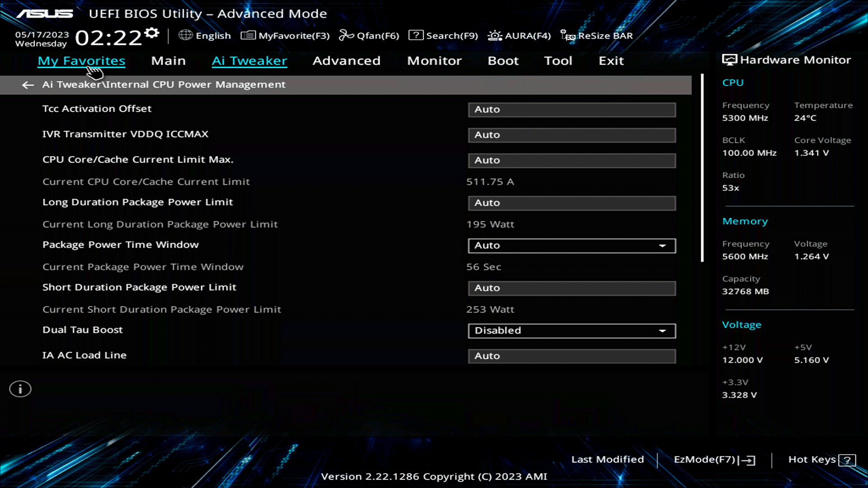Change Package Power Time Window setting
Image resolution: width=868 pixels, height=488 pixels.
pyautogui.click(x=571, y=245)
